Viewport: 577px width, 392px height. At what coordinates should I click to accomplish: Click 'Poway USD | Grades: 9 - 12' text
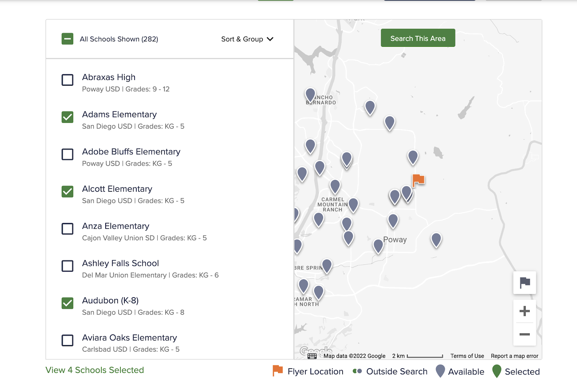[x=126, y=89]
